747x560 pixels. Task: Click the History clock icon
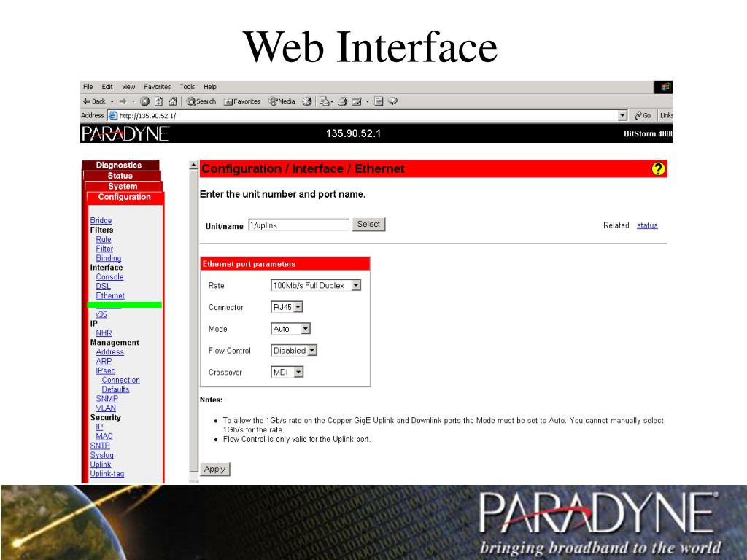[307, 101]
